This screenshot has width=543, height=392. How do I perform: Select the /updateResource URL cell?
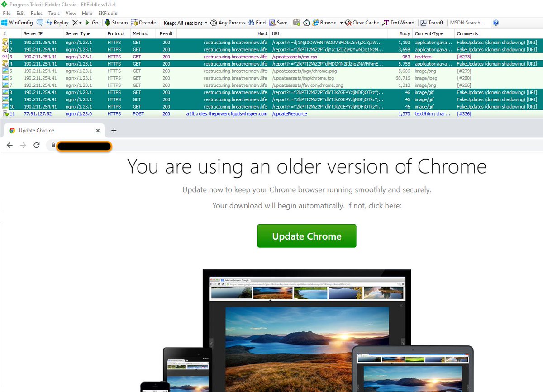coord(290,114)
